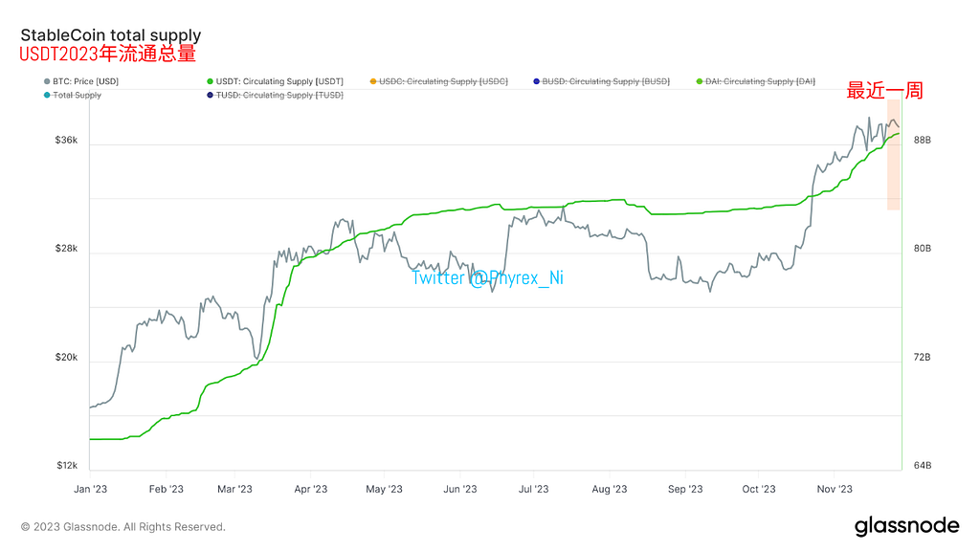
Task: Click the dark navy TUSD legend dot
Action: click(210, 96)
